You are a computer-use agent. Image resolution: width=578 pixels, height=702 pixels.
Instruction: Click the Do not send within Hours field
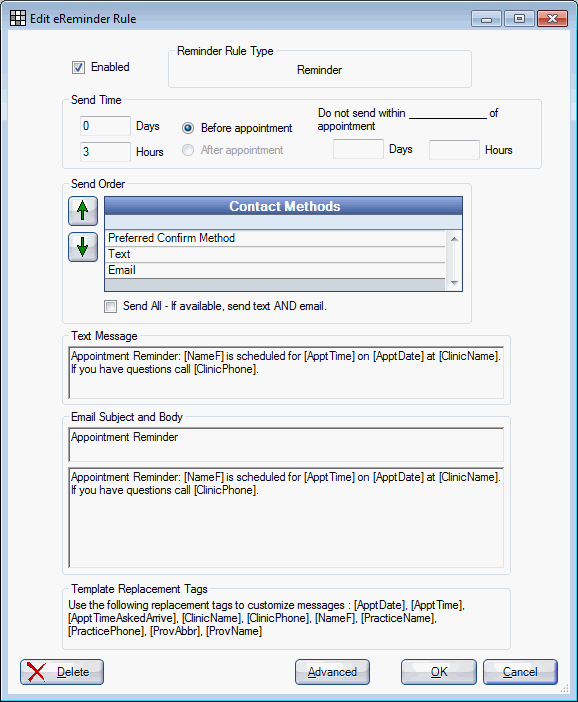coord(454,150)
